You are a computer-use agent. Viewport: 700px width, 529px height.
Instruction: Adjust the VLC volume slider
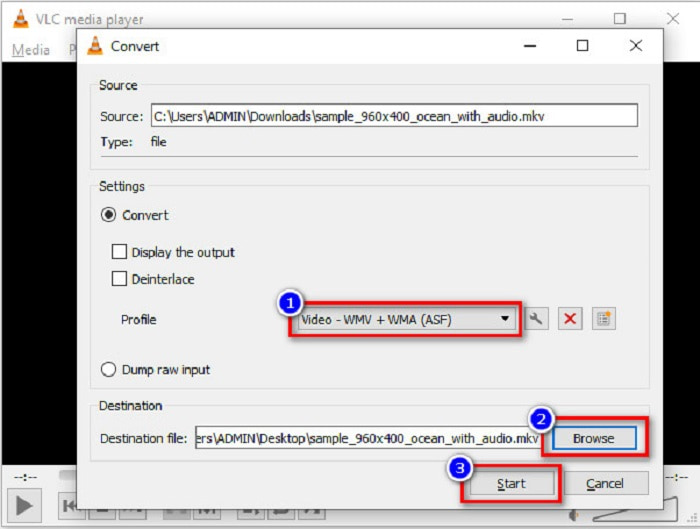pyautogui.click(x=636, y=511)
